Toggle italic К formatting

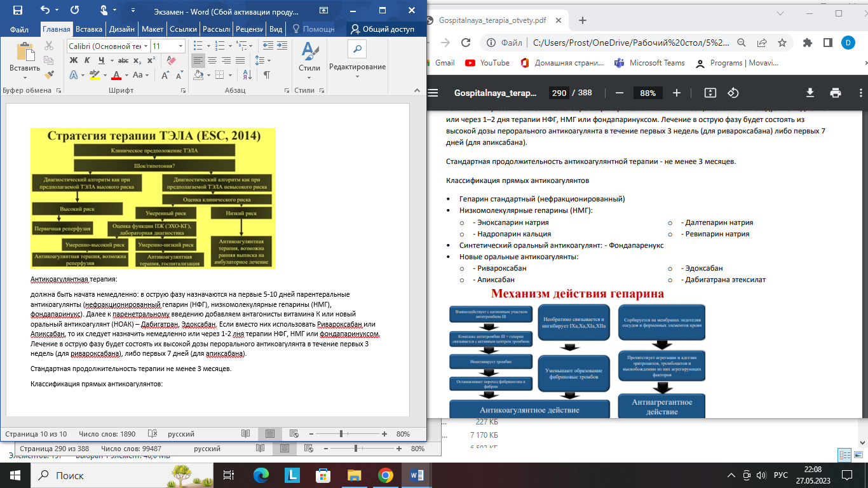pos(87,60)
